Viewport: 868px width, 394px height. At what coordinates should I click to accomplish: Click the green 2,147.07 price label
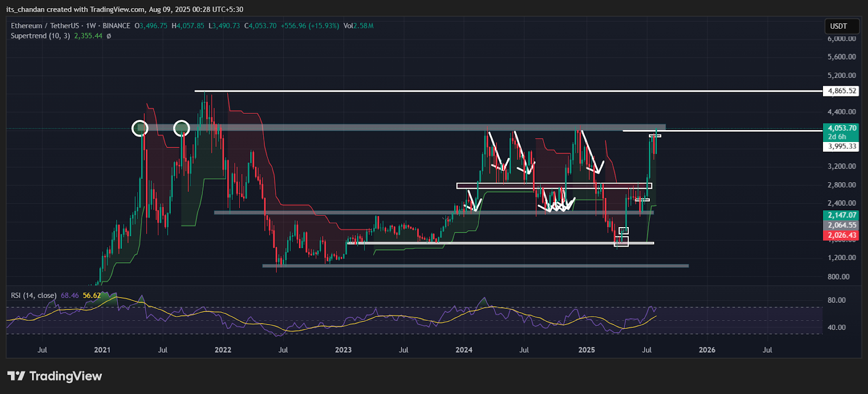click(841, 215)
